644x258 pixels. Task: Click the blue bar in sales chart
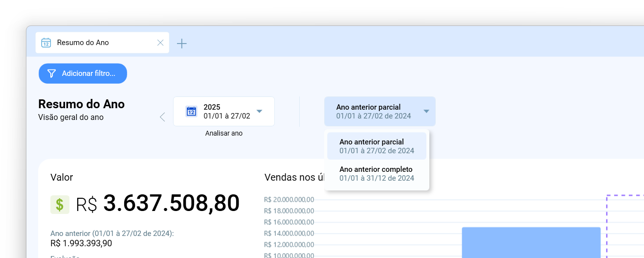click(x=531, y=242)
